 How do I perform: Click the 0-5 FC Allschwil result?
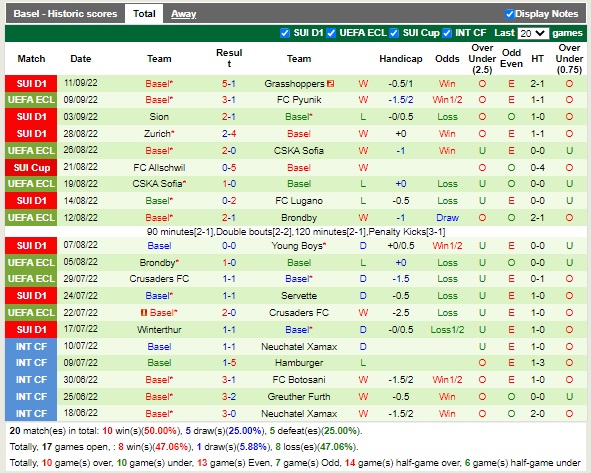[229, 167]
